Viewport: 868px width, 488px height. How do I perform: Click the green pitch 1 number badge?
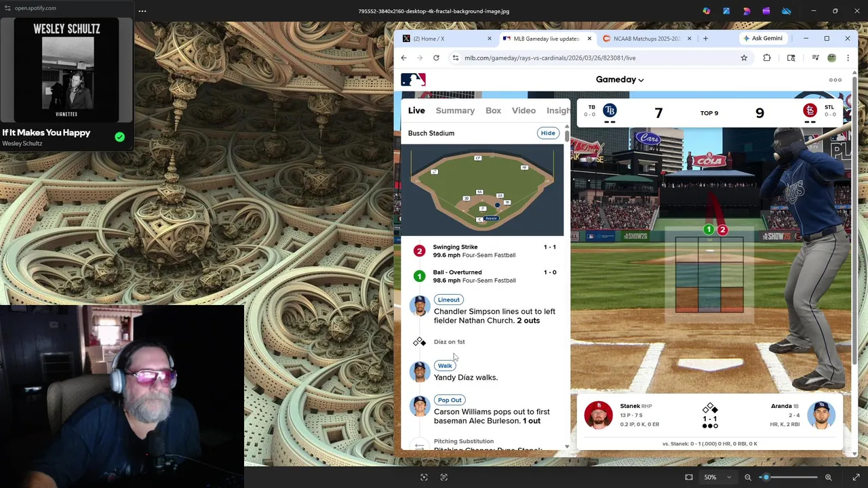[x=419, y=277]
